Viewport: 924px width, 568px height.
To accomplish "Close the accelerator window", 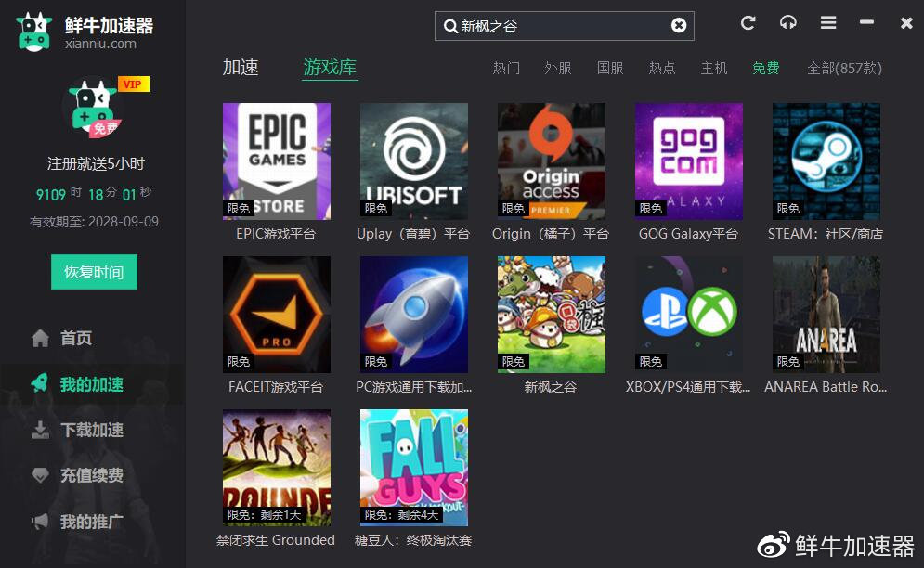I will [906, 23].
